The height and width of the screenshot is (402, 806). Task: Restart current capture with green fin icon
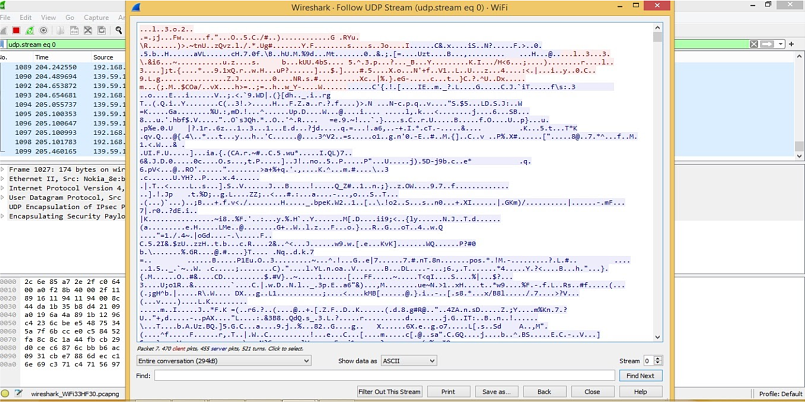30,30
